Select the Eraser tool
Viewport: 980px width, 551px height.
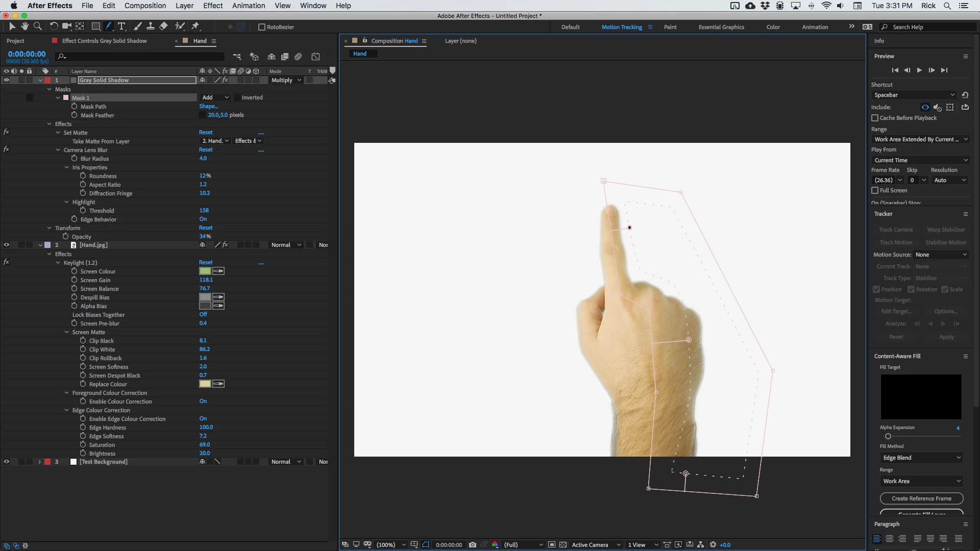(163, 27)
